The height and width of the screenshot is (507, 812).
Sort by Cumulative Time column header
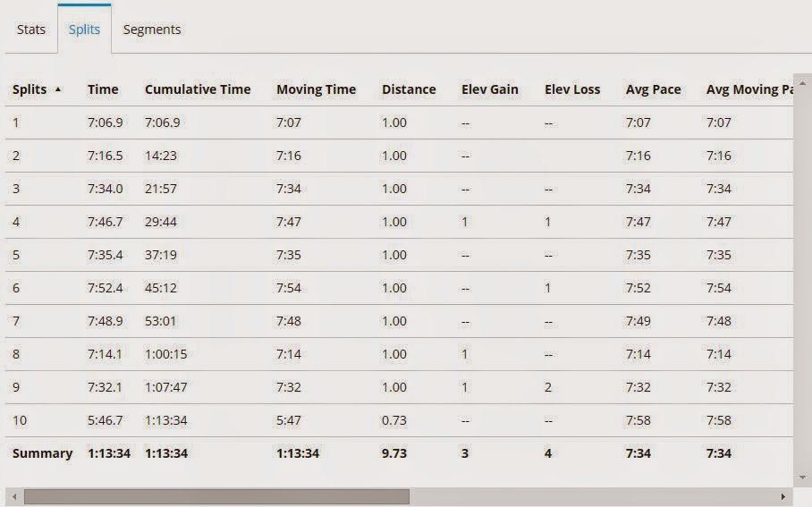tap(198, 89)
